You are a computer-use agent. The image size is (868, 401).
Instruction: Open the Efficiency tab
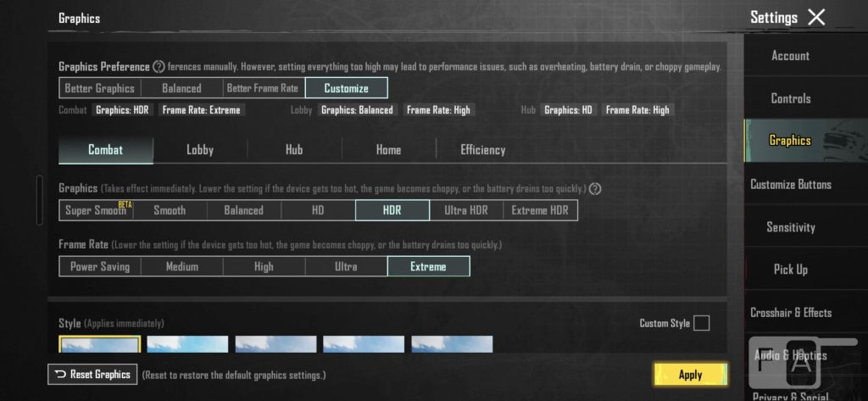click(x=482, y=150)
